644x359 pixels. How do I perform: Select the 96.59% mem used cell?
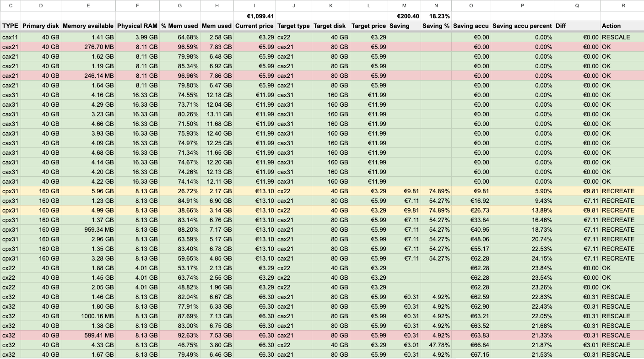[180, 47]
